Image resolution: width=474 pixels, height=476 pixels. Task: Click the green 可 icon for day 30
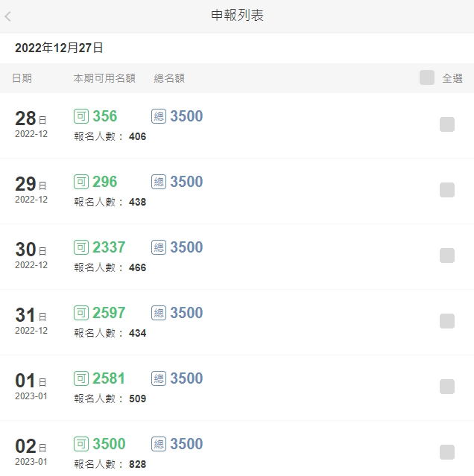(x=81, y=247)
